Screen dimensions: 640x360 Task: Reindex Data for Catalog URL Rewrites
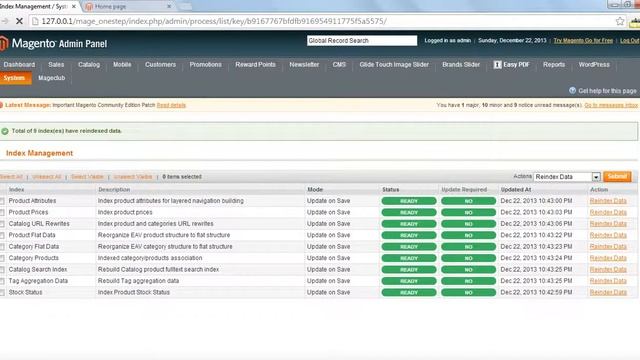coord(608,224)
